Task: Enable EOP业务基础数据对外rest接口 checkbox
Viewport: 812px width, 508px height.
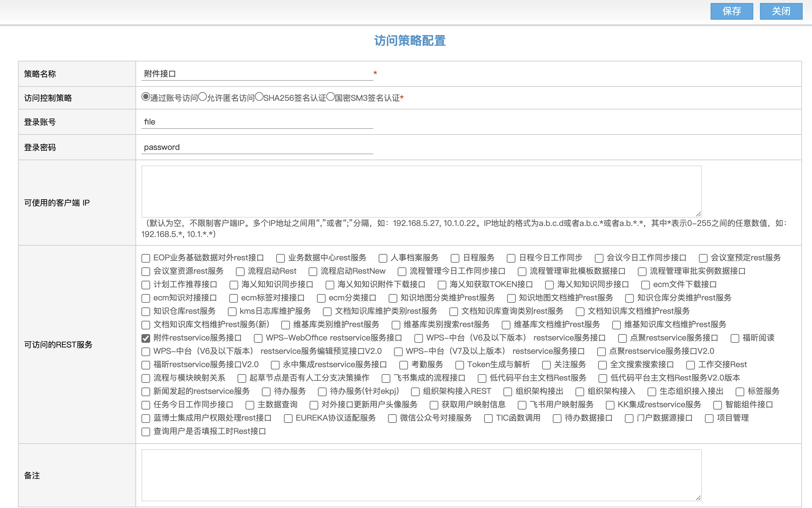Action: coord(146,258)
